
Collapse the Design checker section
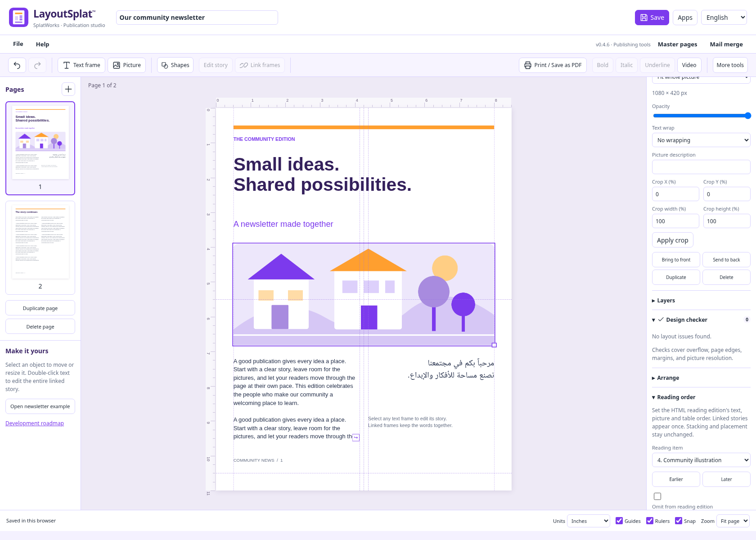click(701, 320)
